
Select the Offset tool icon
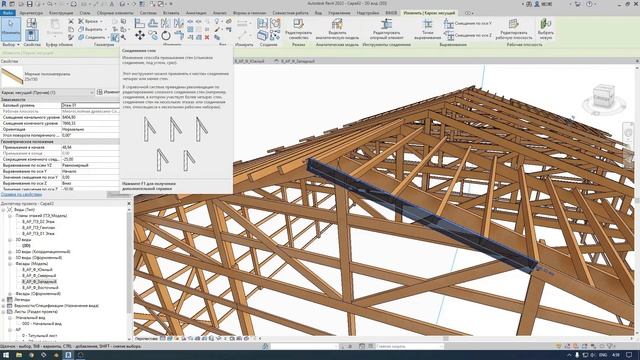(153, 24)
